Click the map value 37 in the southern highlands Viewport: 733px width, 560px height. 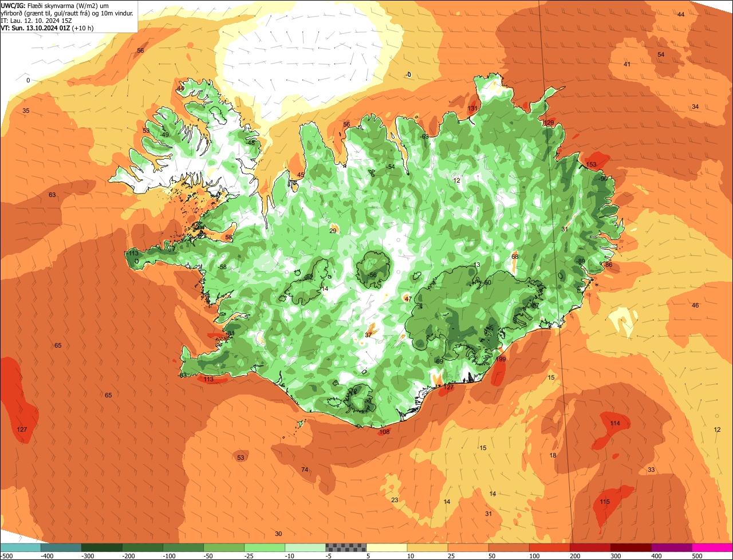pos(368,335)
